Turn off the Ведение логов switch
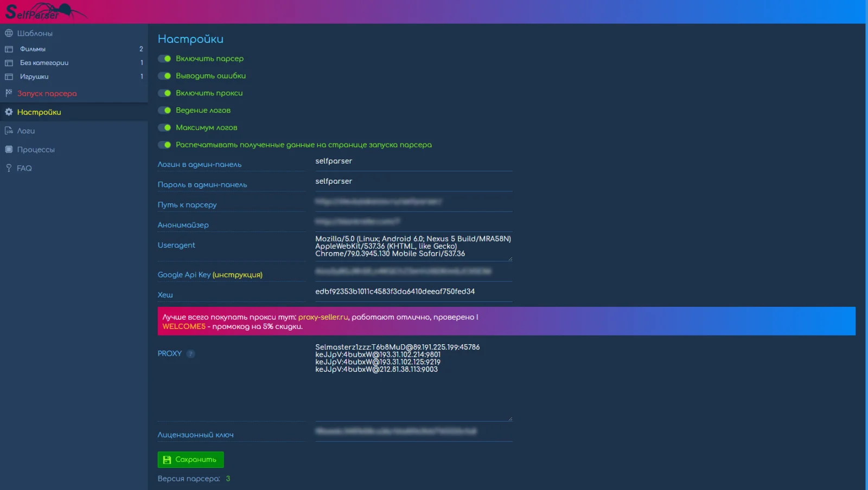868x490 pixels. click(164, 111)
